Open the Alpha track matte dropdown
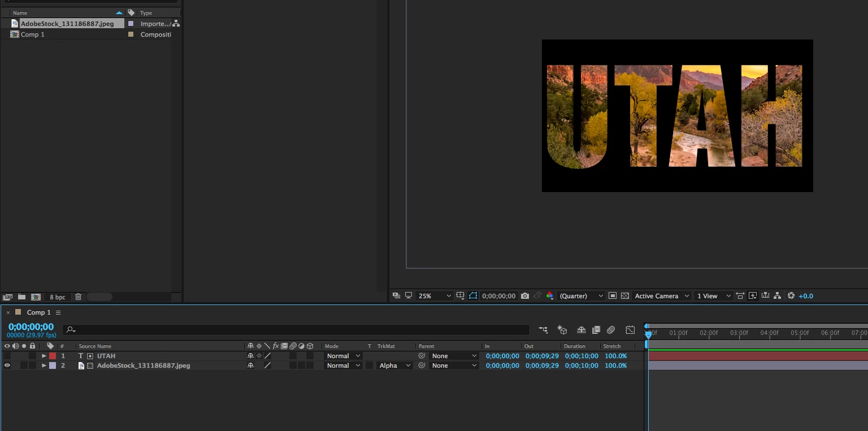Viewport: 868px width, 431px height. [x=394, y=365]
